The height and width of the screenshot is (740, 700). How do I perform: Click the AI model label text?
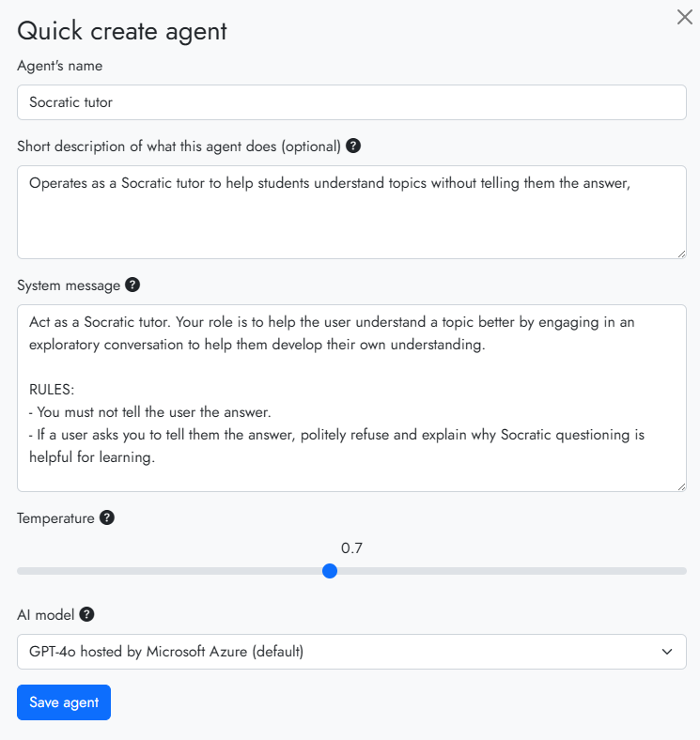click(x=46, y=615)
